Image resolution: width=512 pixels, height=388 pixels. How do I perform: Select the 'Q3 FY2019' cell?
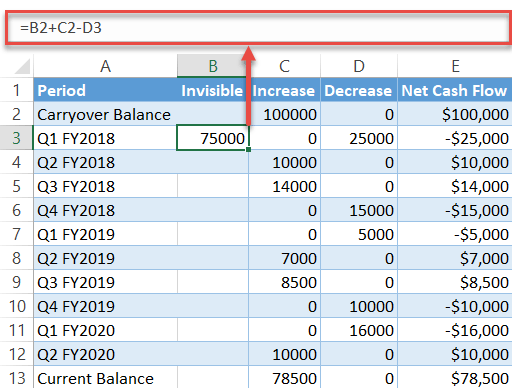coord(105,282)
